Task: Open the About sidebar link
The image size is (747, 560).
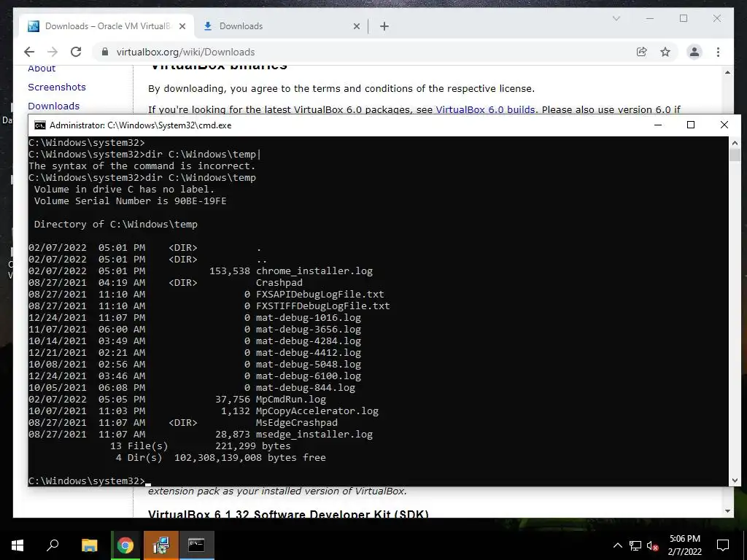Action: (42, 68)
